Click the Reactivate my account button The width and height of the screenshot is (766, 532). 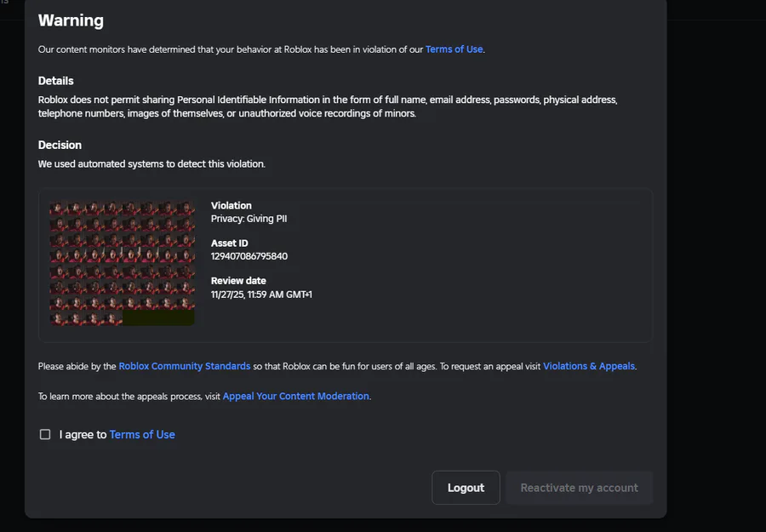pos(579,488)
